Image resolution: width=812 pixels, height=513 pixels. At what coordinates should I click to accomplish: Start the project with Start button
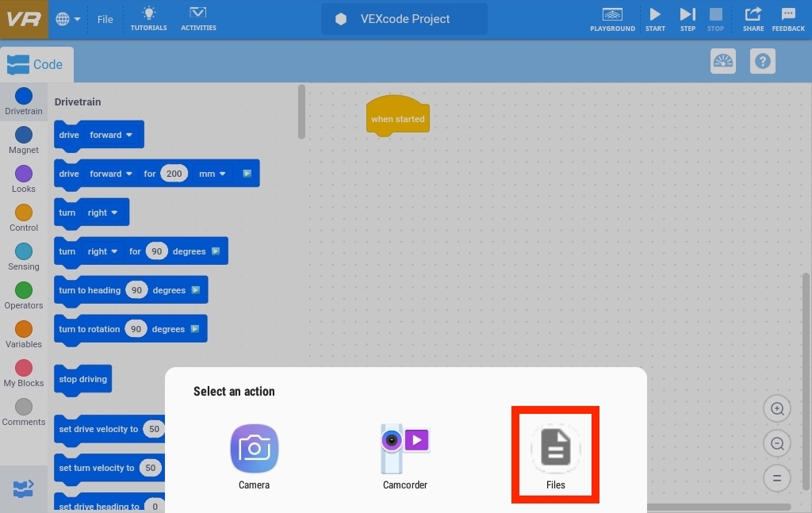[x=655, y=20]
